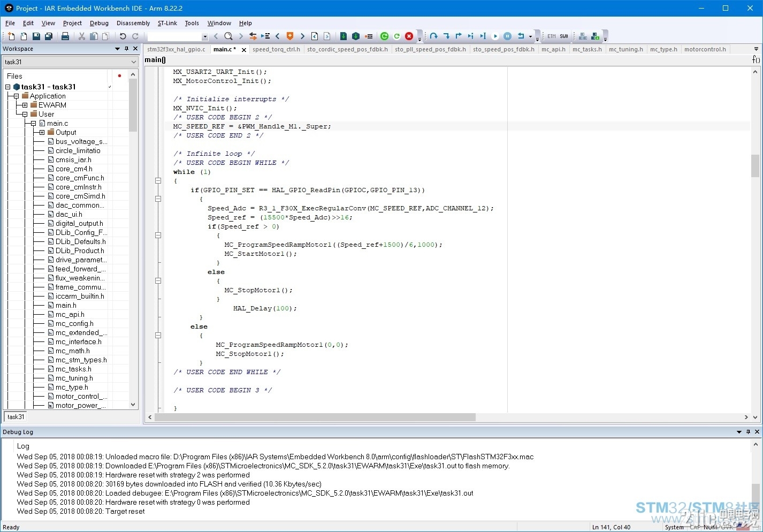
Task: Open the ST-Link menu
Action: (167, 23)
